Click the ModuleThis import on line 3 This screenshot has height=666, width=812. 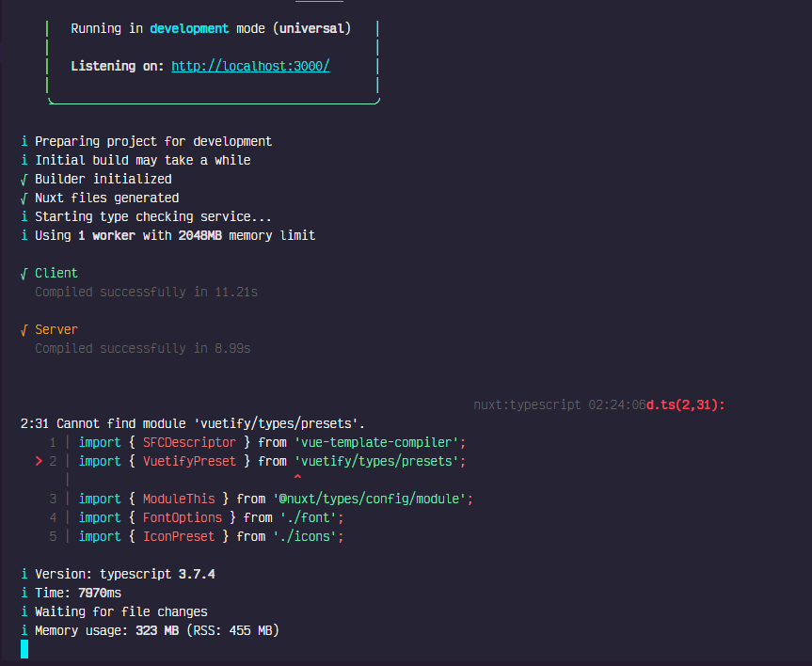[179, 499]
